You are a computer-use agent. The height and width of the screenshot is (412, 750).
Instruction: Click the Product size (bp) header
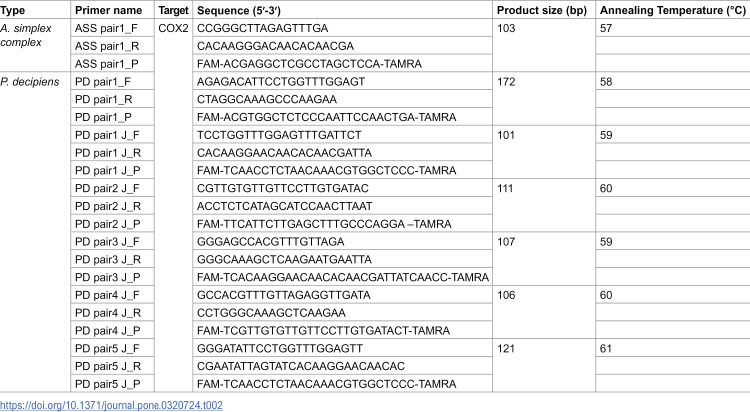(x=541, y=10)
